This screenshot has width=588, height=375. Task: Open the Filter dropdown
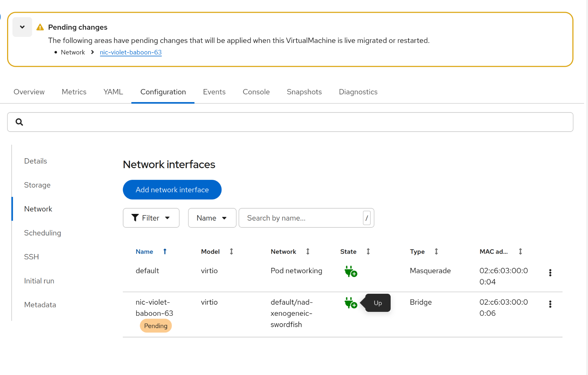[x=151, y=218]
